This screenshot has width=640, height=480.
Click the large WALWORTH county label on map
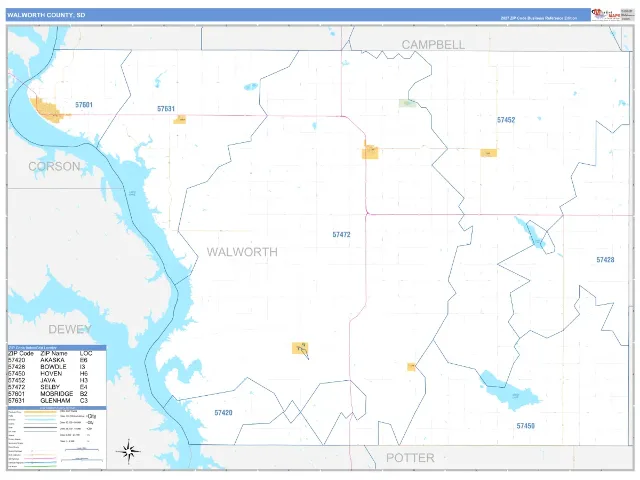point(242,252)
